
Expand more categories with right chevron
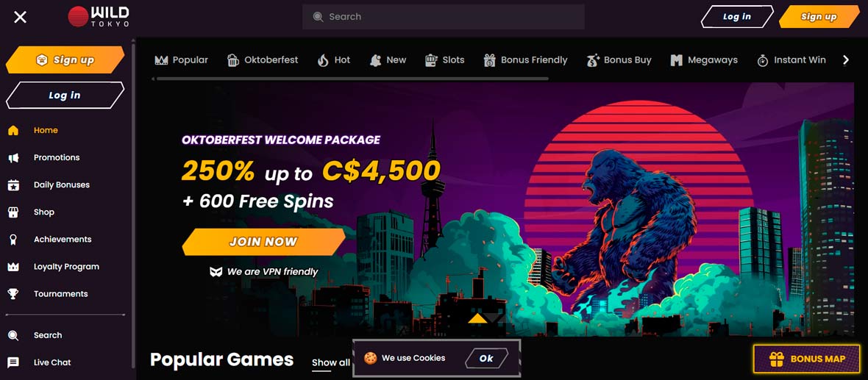click(845, 60)
